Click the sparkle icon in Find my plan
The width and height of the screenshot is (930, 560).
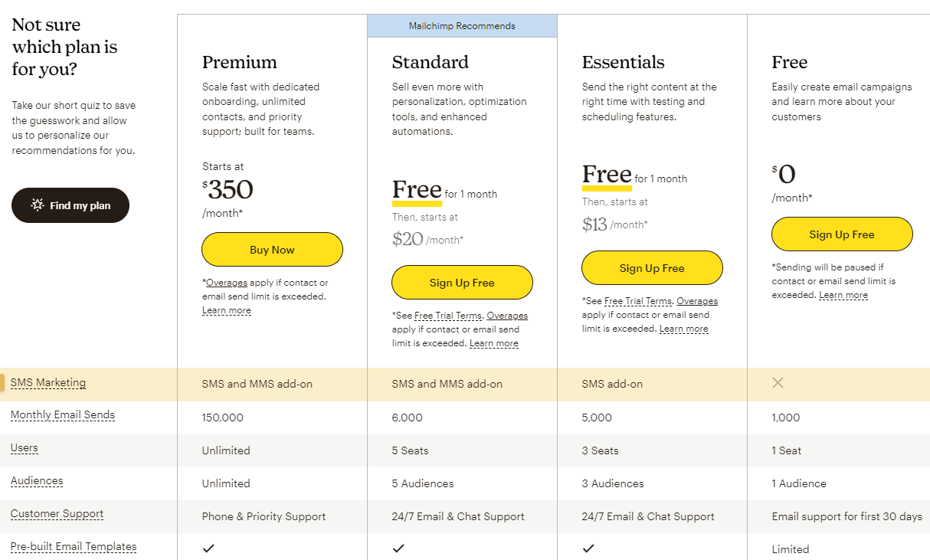tap(37, 205)
